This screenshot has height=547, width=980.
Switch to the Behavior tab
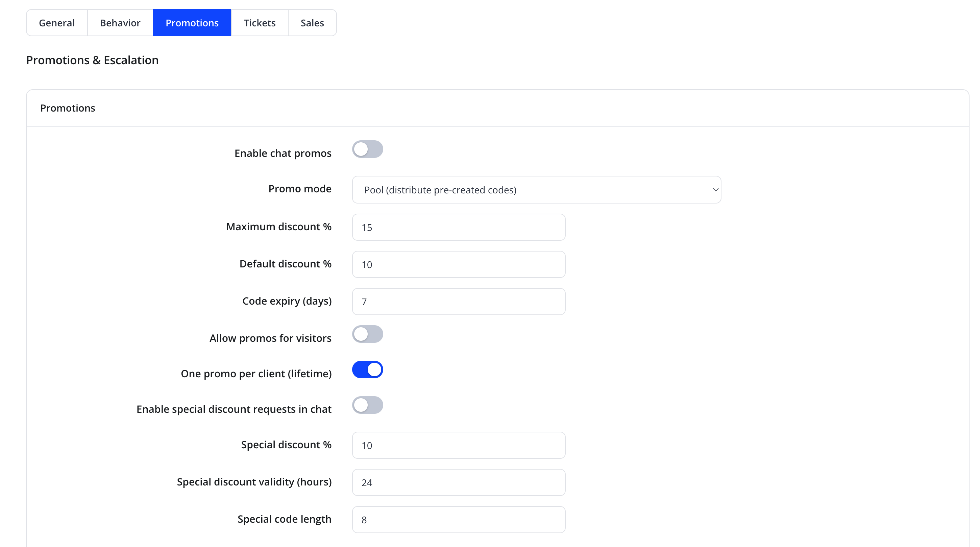(x=120, y=23)
